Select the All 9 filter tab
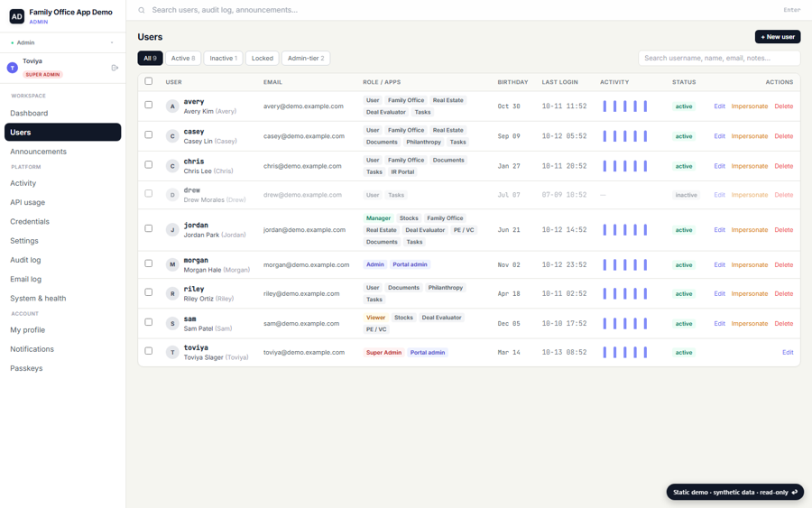This screenshot has height=508, width=812. [150, 58]
